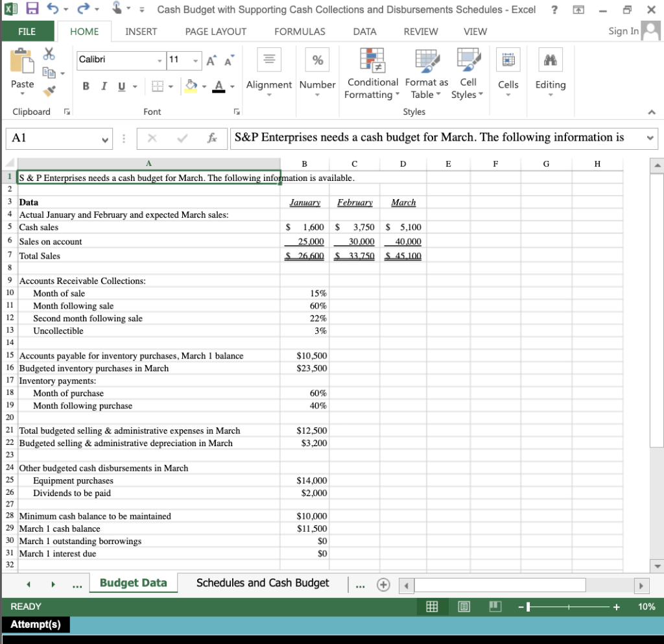
Task: Click zoom in plus button
Action: pos(617,607)
